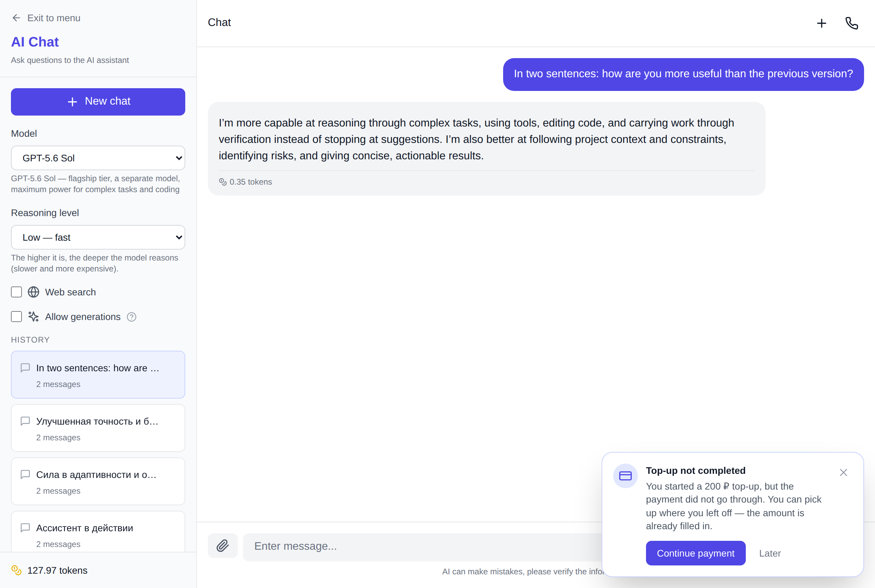This screenshot has height=588, width=875.
Task: Click the coins icon beside 127.97 tokens
Action: [16, 570]
